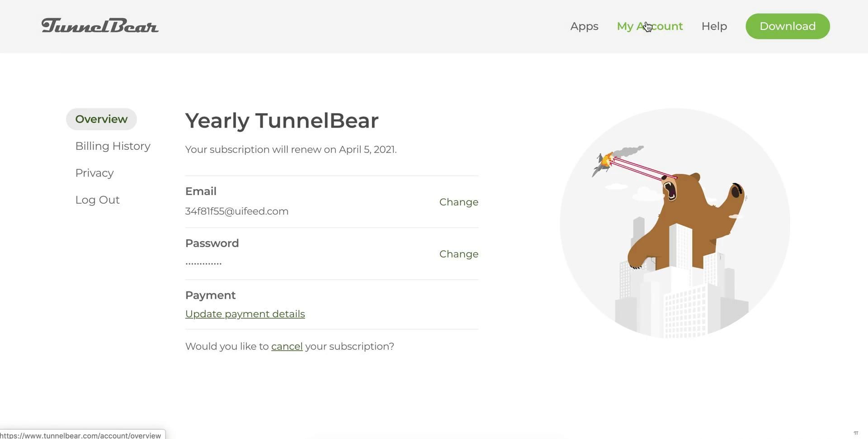The width and height of the screenshot is (868, 439).
Task: Open the Apps page
Action: [584, 26]
